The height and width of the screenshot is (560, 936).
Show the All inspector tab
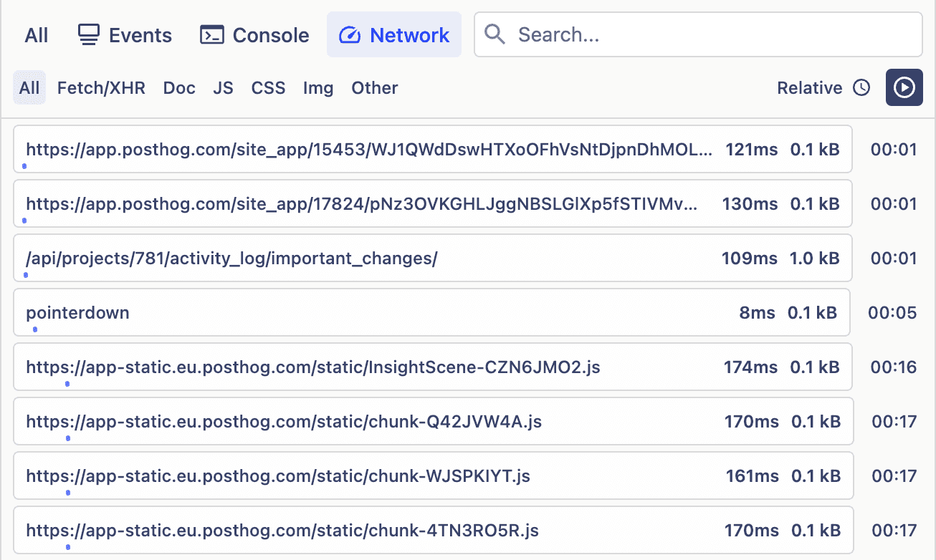click(x=37, y=35)
